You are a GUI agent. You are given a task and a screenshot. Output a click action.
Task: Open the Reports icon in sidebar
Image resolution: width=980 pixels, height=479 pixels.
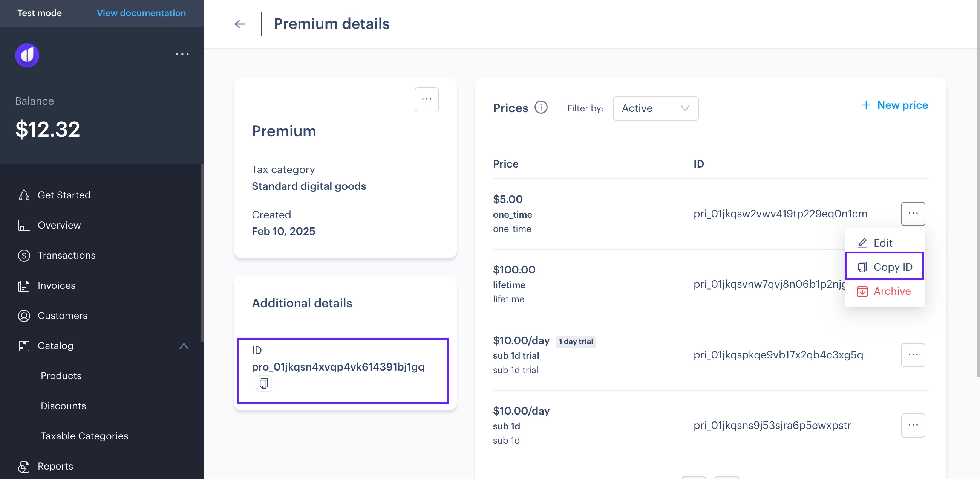[24, 466]
